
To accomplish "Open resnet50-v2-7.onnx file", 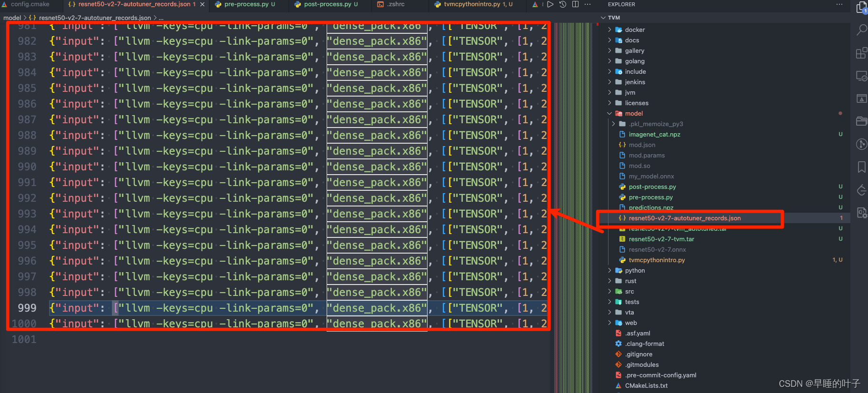I will point(657,249).
